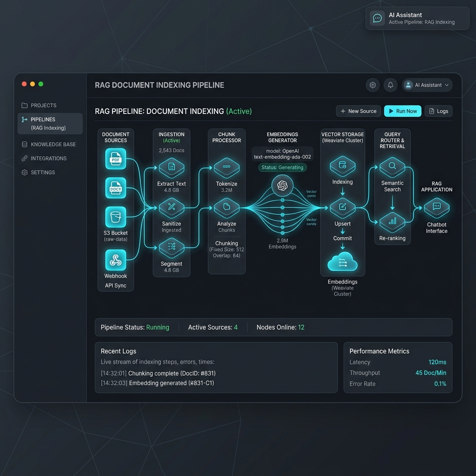
Task: Click the '2.9M Embeddings' label
Action: click(x=282, y=244)
